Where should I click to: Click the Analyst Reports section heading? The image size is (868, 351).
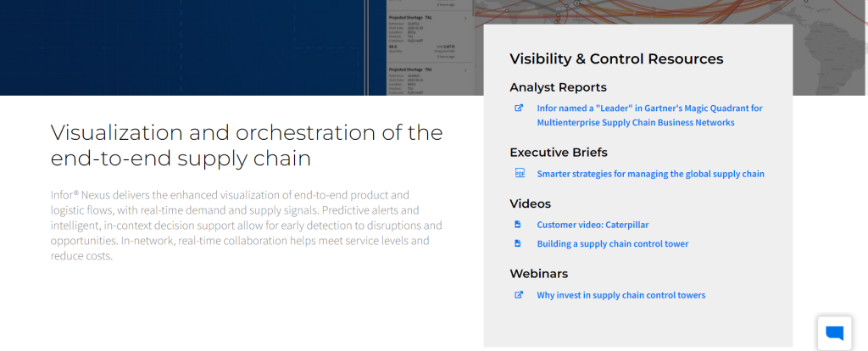pyautogui.click(x=558, y=87)
